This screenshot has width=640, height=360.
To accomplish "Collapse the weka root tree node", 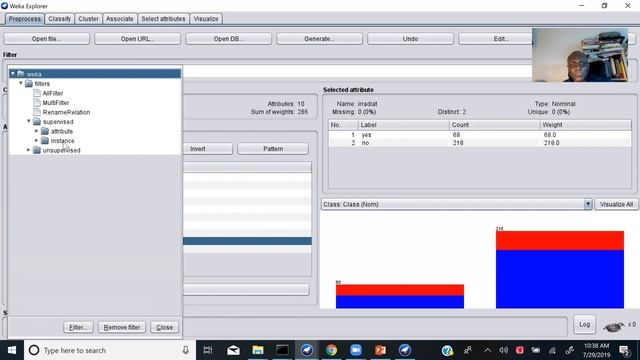I will (13, 74).
